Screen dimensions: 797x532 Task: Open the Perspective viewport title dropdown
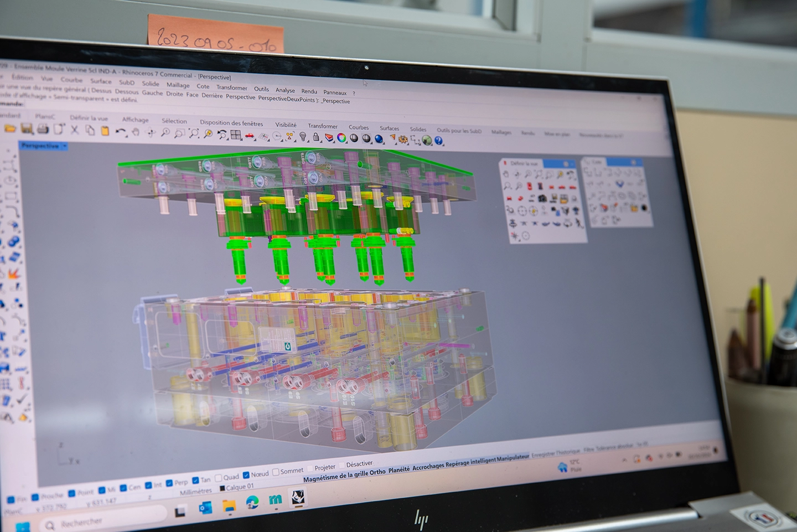coord(65,146)
